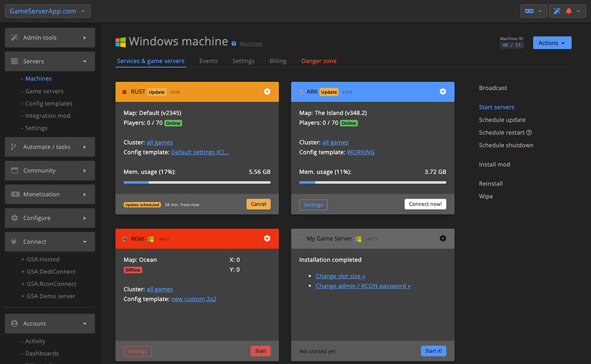Expand the Configure section arrow
591x364 pixels.
tap(84, 218)
